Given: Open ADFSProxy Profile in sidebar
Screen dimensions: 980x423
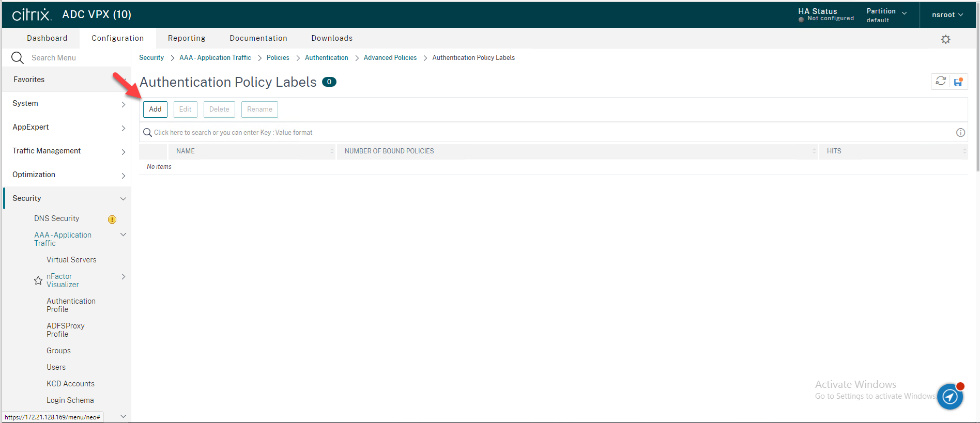Looking at the screenshot, I should click(66, 330).
